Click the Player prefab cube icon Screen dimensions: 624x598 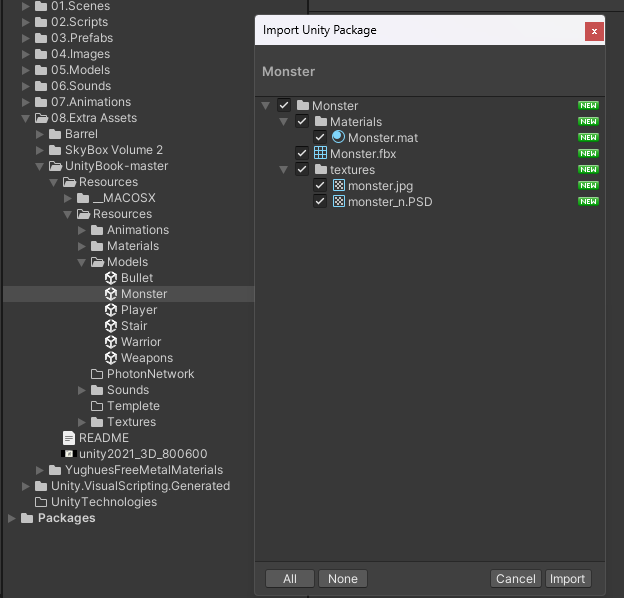(111, 310)
